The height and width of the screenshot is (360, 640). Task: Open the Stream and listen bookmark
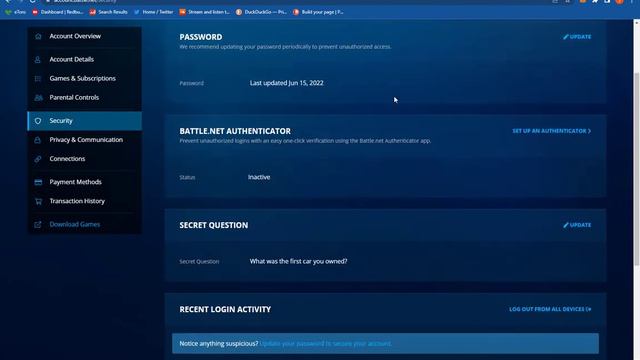pos(204,12)
